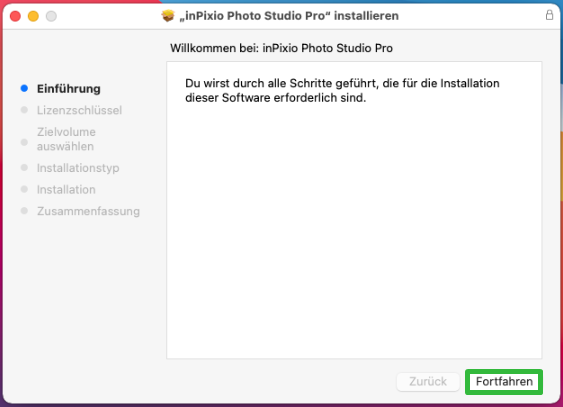
Task: Select the Lizenzschlüssel step
Action: (79, 110)
